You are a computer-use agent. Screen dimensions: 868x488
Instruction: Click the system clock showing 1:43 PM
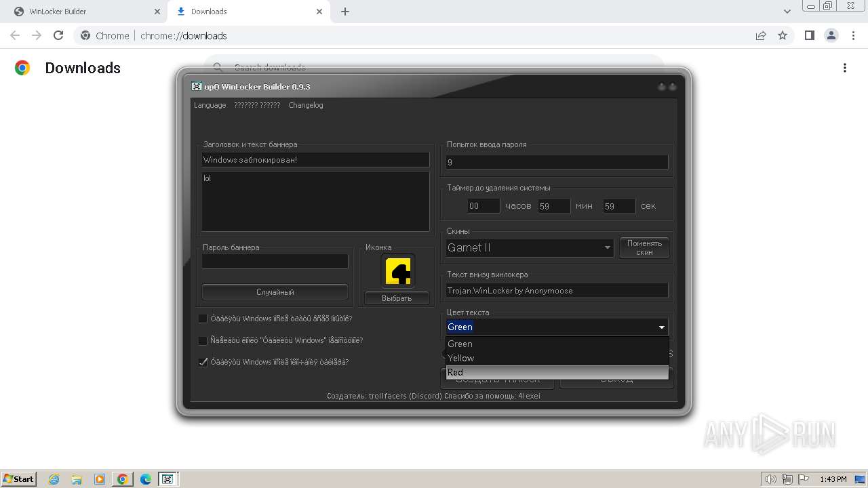pos(833,479)
